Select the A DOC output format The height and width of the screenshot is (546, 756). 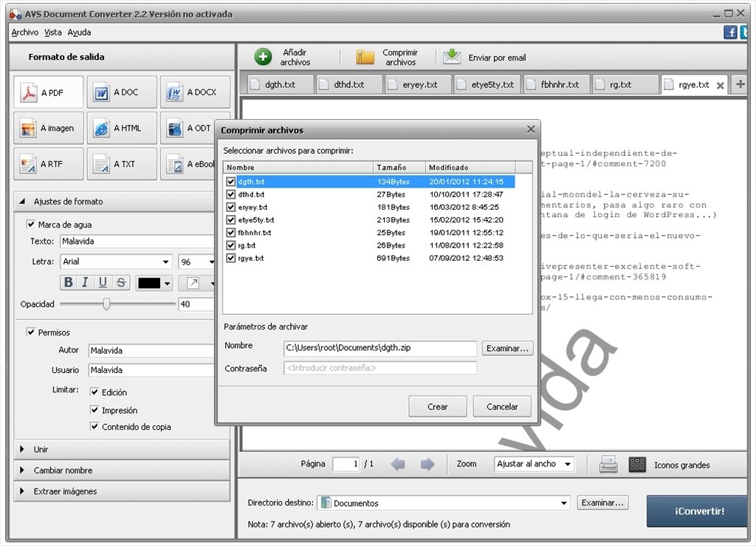[x=122, y=92]
